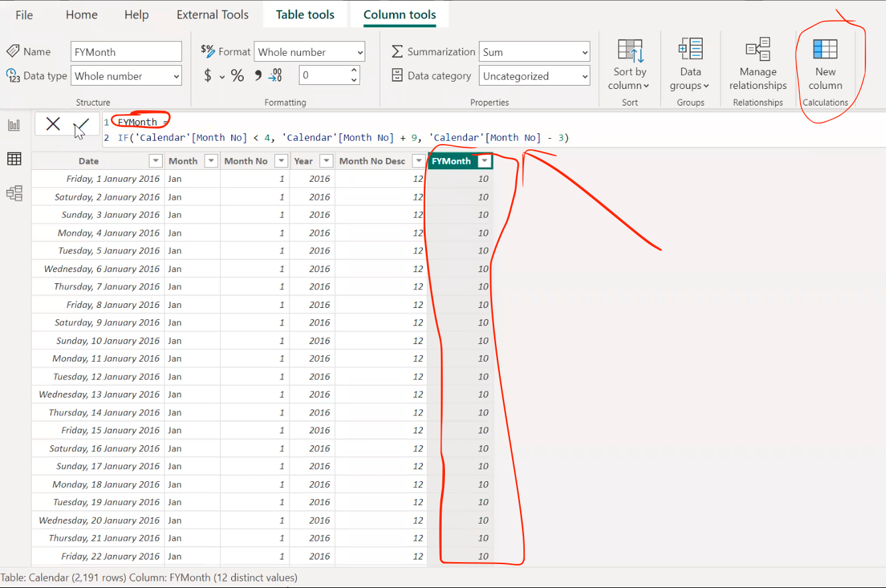This screenshot has height=588, width=886.
Task: Switch to the Help tab
Action: tap(137, 15)
